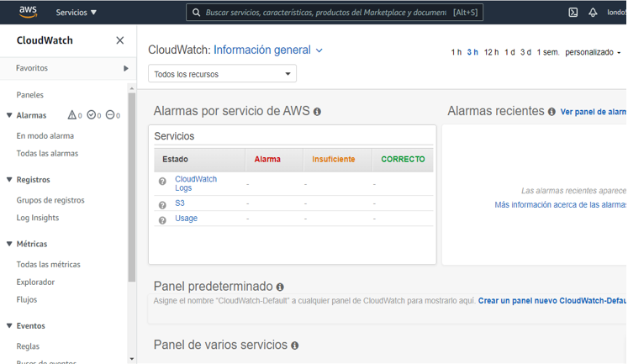Click the OK checkmark alarm count icon
628x364 pixels.
92,115
